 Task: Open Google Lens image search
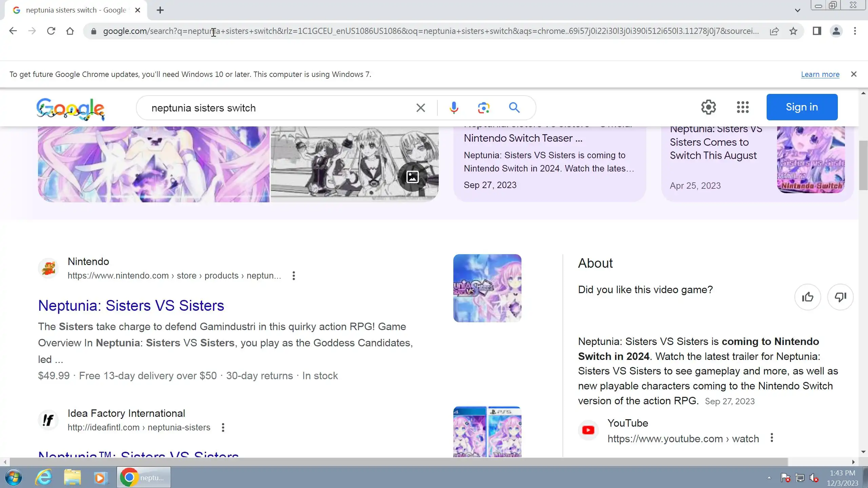pos(484,108)
